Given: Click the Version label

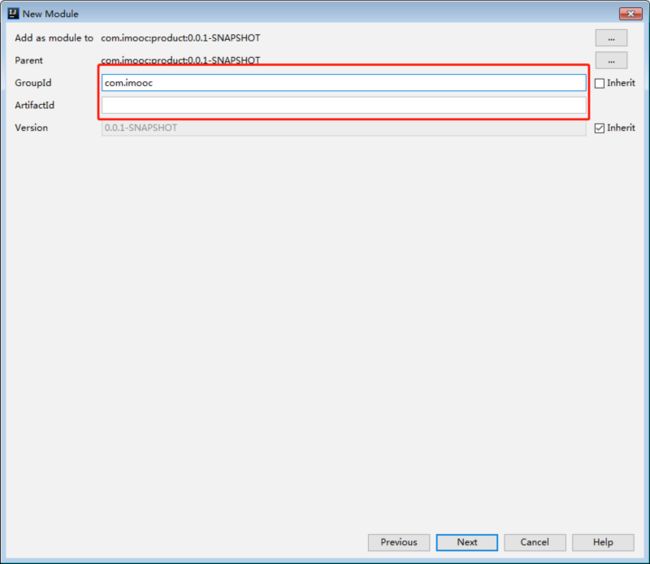Looking at the screenshot, I should click(31, 128).
